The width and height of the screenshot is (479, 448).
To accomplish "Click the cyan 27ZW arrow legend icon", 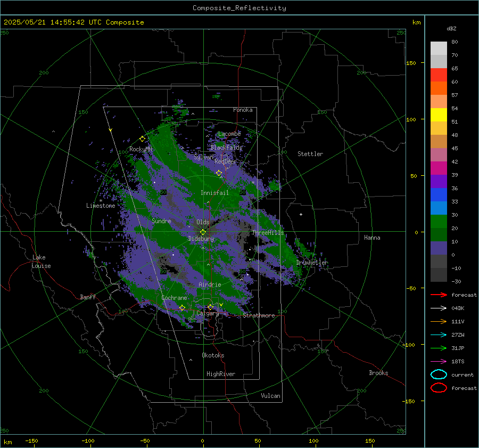I will [439, 335].
